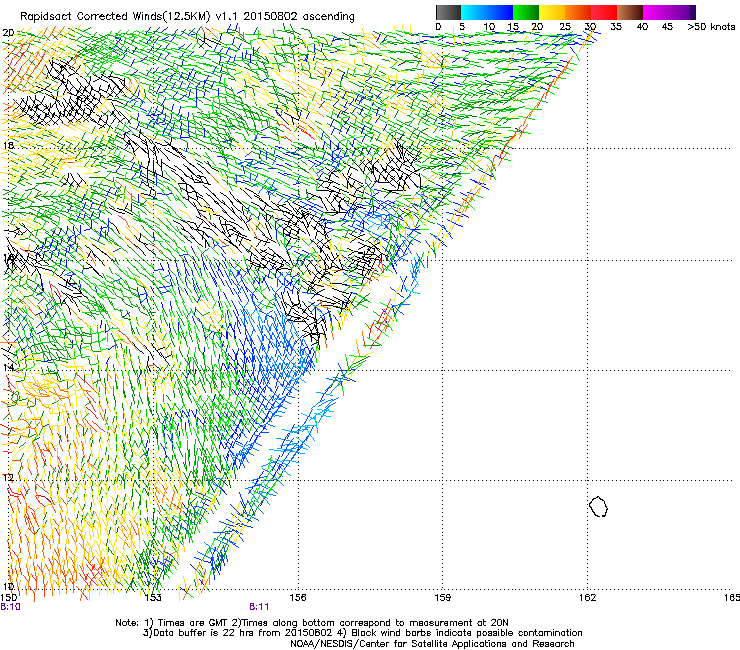Viewport: 740px width, 650px height.
Task: Click the longitude label 162
Action: tap(587, 598)
